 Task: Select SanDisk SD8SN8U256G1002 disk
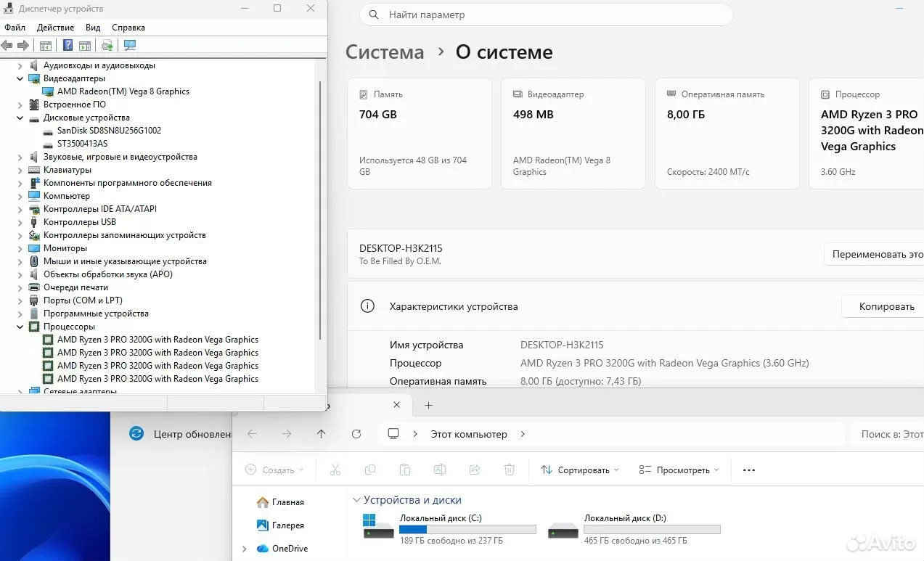click(109, 131)
